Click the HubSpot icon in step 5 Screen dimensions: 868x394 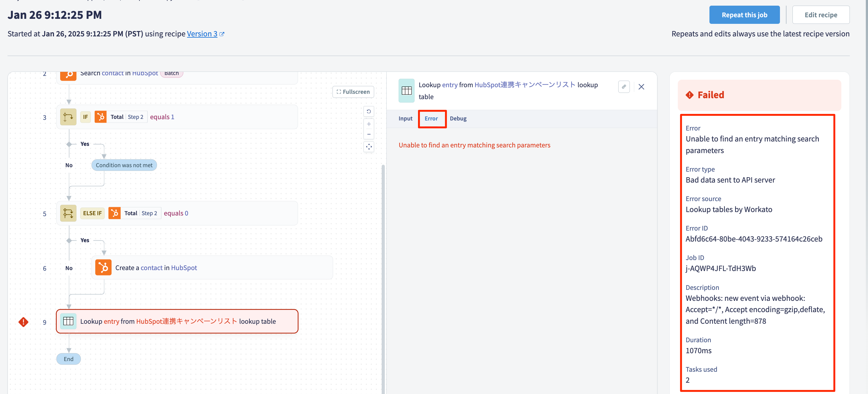tap(114, 213)
